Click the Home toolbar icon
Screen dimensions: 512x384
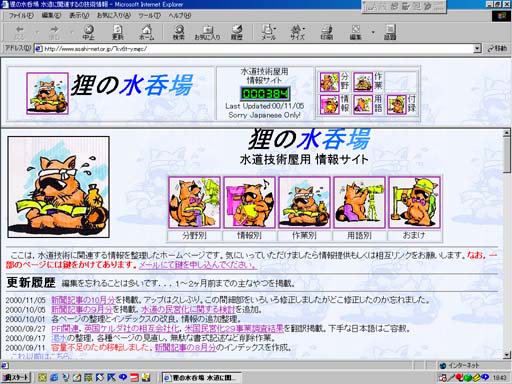pos(147,32)
